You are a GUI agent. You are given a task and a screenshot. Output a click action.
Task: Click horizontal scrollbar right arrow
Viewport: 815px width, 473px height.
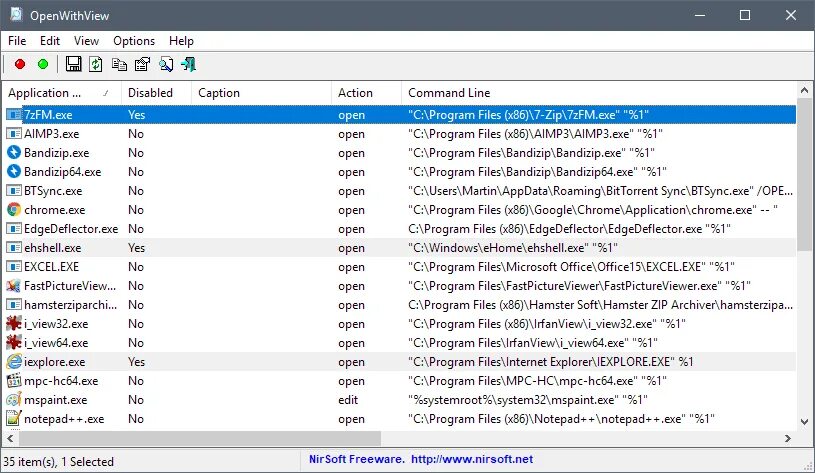click(788, 439)
